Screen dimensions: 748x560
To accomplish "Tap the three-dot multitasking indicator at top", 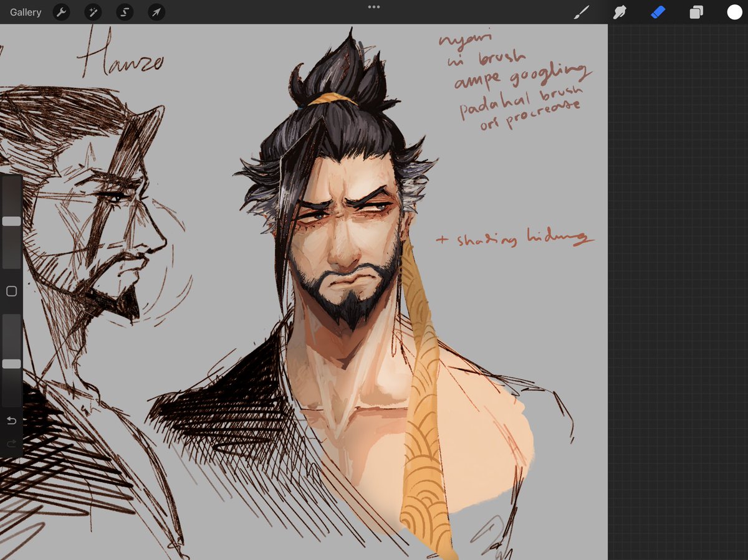I will 374,7.
